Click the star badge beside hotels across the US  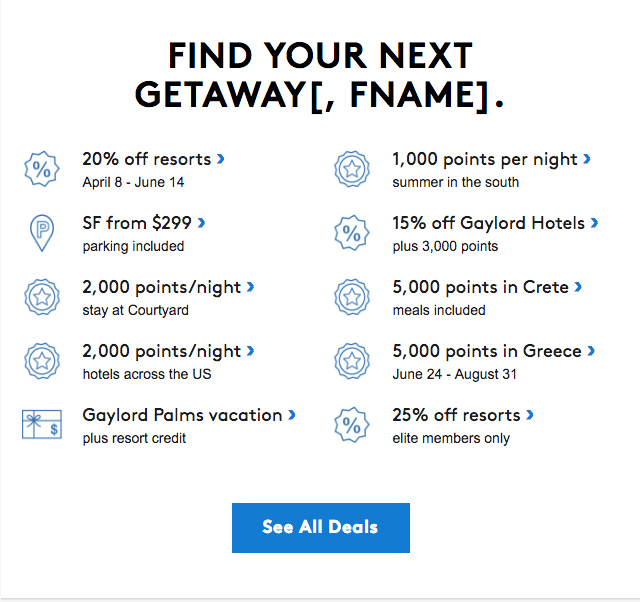[x=42, y=360]
